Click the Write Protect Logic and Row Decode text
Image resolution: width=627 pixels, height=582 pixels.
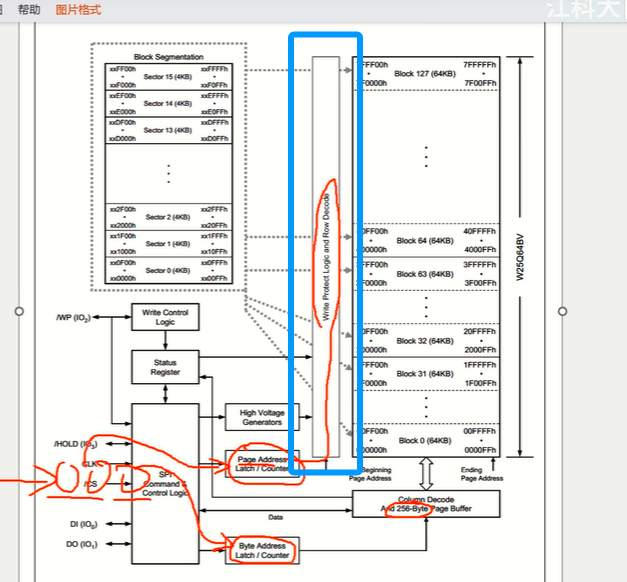click(x=326, y=257)
